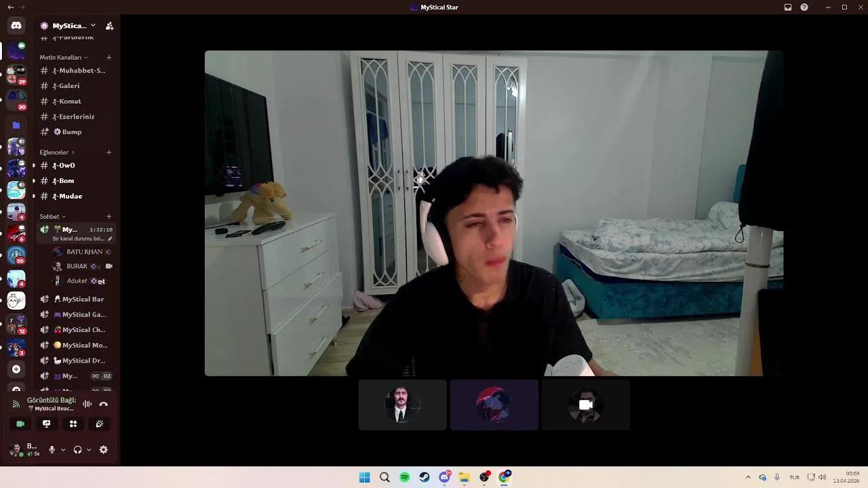This screenshot has width=868, height=488.
Task: Join the MyStical Mo... voice channel
Action: [76, 345]
